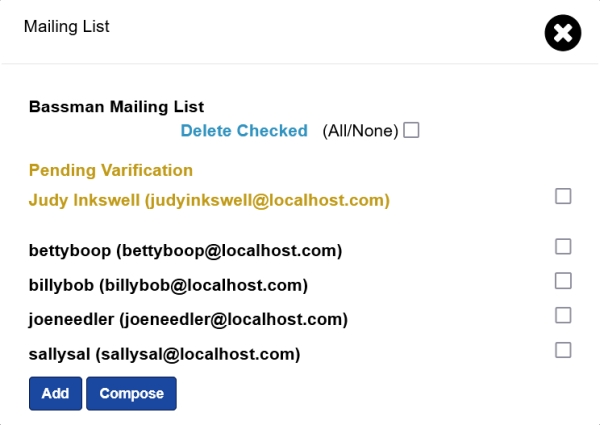Image resolution: width=600 pixels, height=425 pixels.
Task: Enable the joeneedler checkbox
Action: click(563, 315)
